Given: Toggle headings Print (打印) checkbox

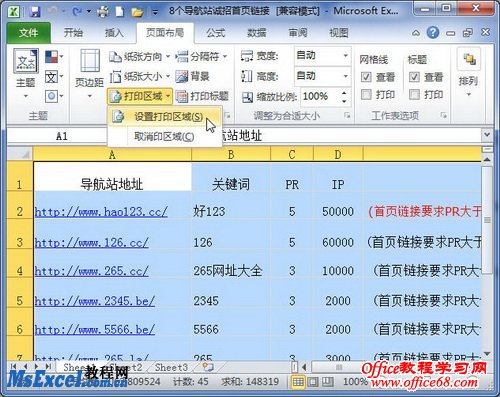Looking at the screenshot, I should coord(414,95).
